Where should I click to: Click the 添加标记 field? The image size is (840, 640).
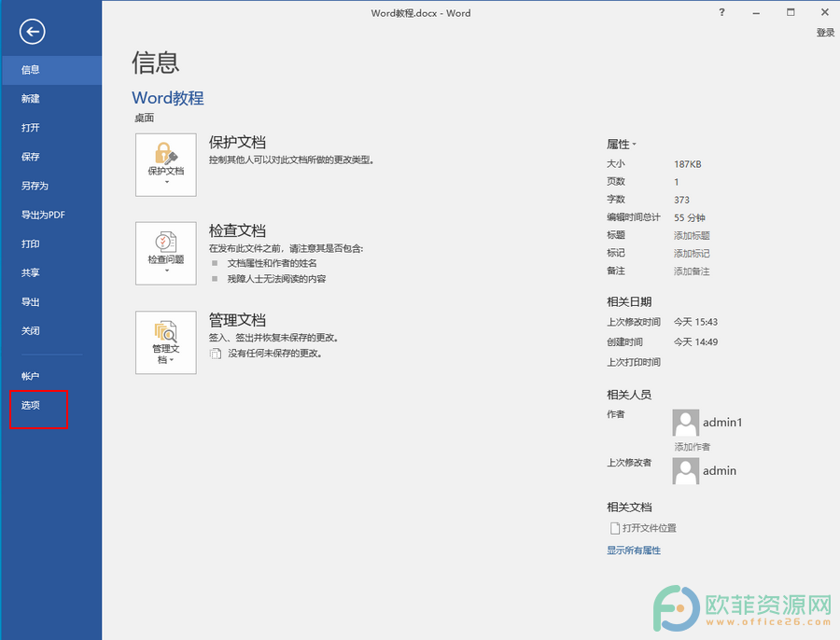coord(692,254)
